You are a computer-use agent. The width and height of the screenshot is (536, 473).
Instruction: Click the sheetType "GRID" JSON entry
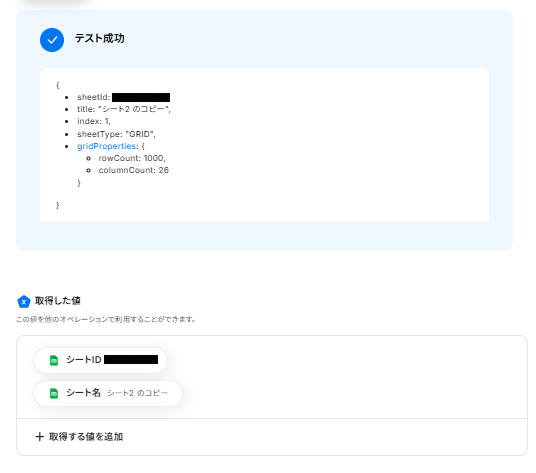click(x=116, y=134)
